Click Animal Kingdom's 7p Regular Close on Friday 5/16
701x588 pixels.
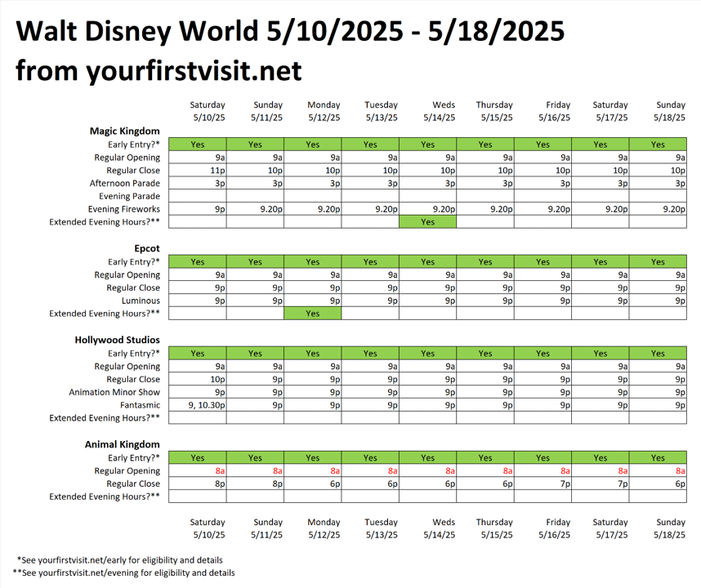542,484
